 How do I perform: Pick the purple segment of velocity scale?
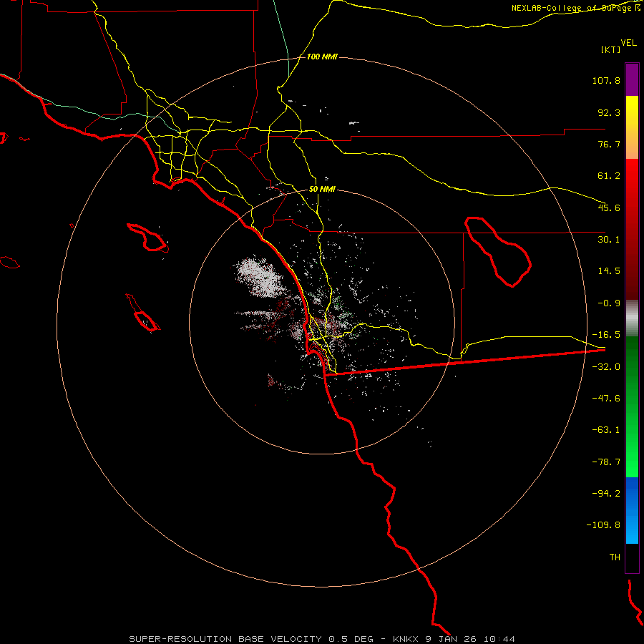[632, 79]
